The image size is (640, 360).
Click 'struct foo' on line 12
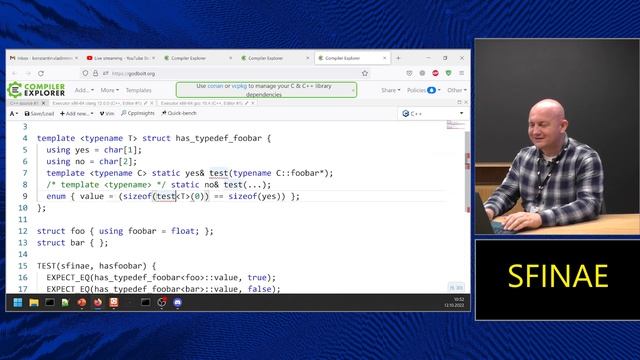[61, 231]
